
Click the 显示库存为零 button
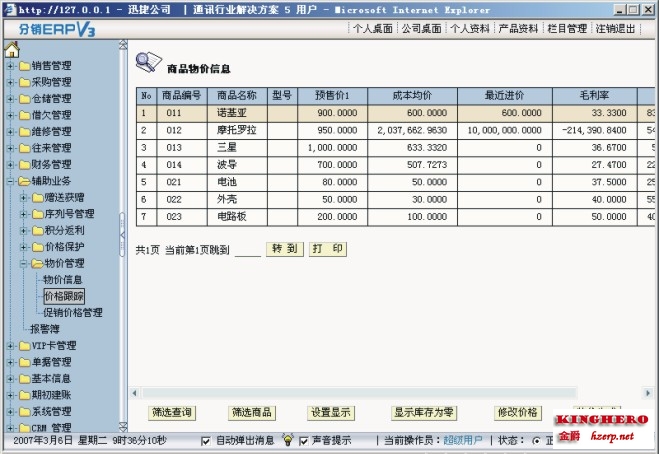click(424, 412)
